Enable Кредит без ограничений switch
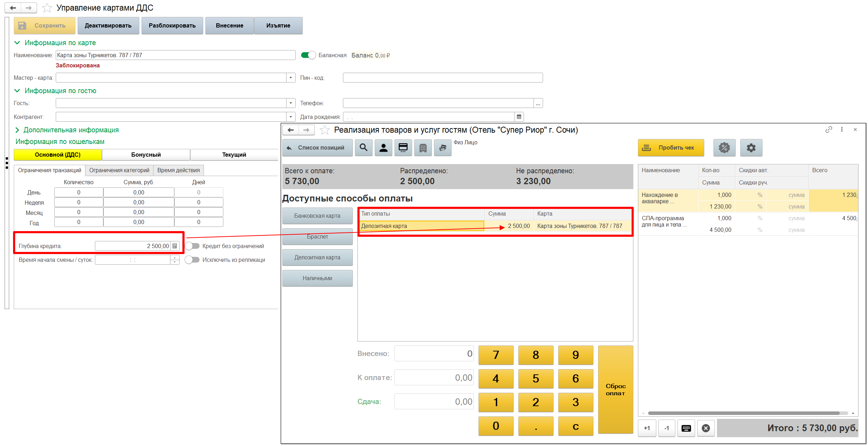Screen dimensions: 868x446 coord(192,246)
